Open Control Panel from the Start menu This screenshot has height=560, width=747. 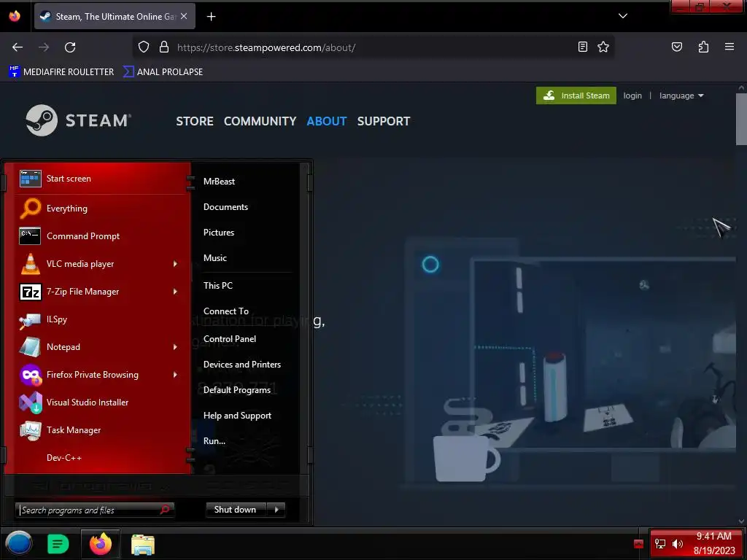coord(230,339)
